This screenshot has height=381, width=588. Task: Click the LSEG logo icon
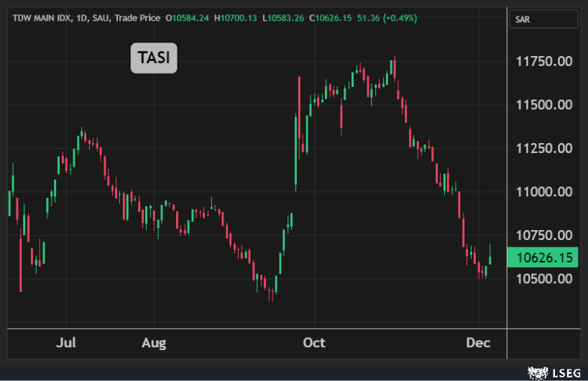click(538, 372)
